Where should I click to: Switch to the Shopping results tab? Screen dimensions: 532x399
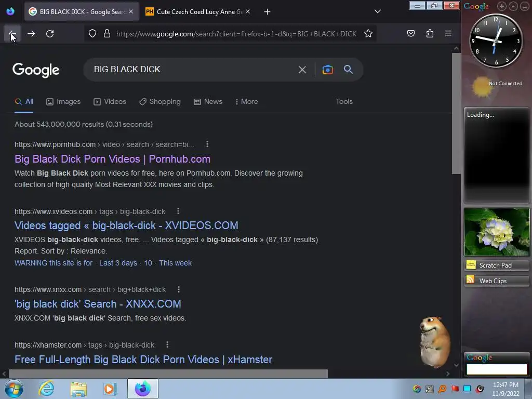(160, 101)
